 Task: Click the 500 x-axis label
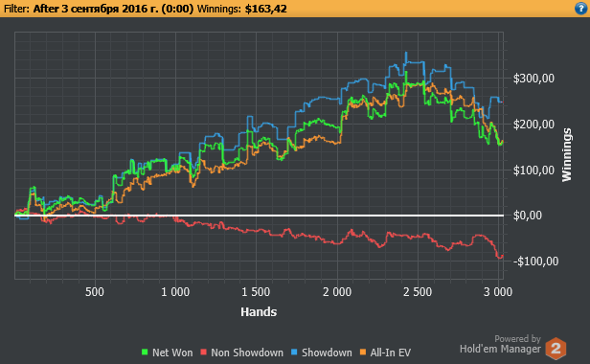[95, 292]
